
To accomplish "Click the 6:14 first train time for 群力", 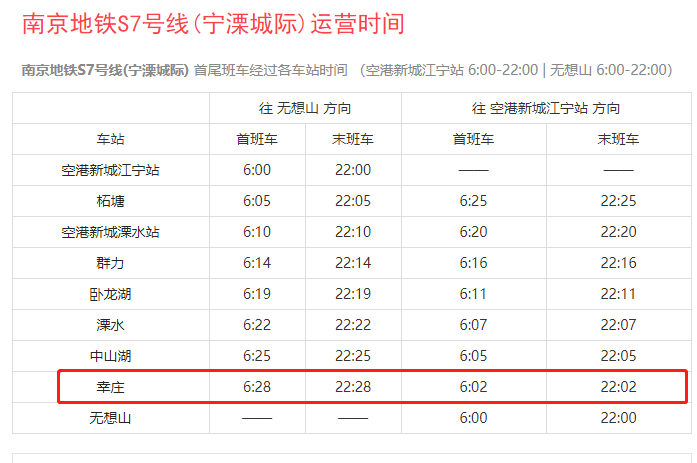I will point(257,263).
